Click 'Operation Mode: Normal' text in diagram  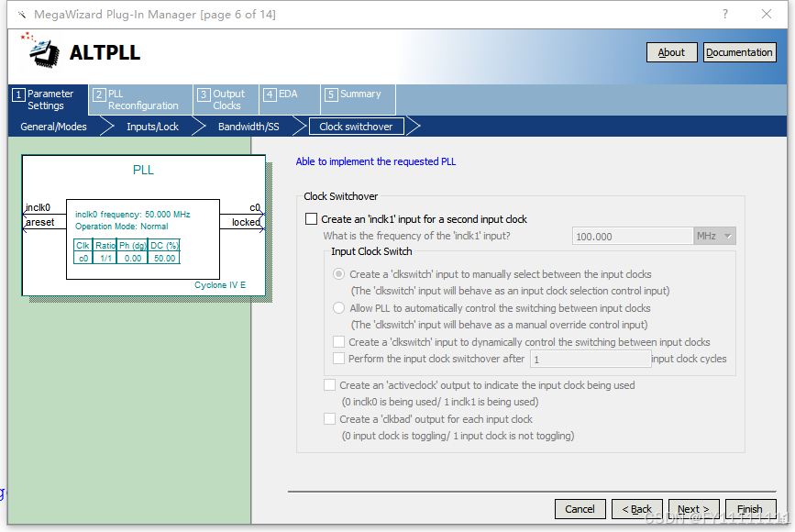122,227
